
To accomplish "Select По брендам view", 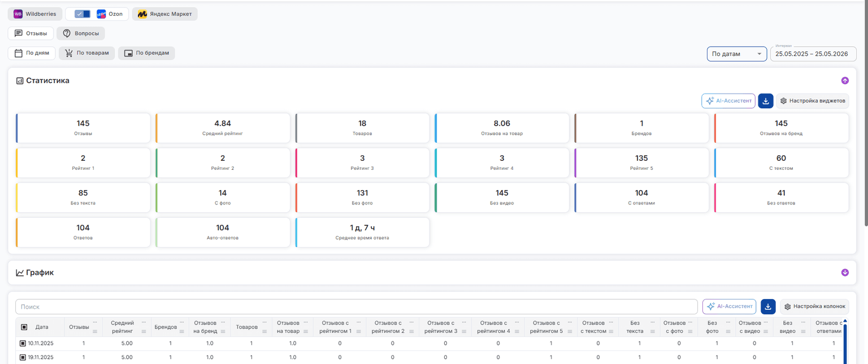I will click(146, 53).
